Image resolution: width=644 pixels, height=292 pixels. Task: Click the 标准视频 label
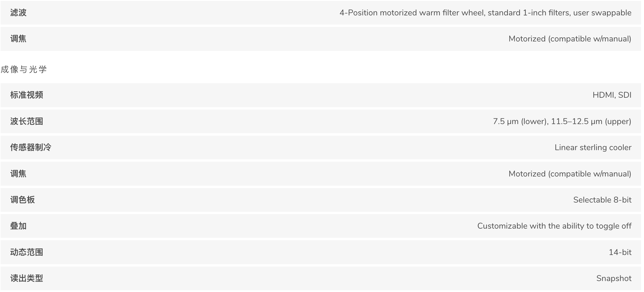pos(27,95)
